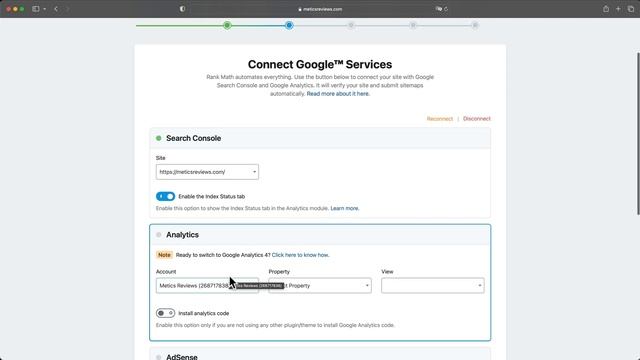Click the page reload icon in address bar
Screen dimensions: 640x360
446,9
